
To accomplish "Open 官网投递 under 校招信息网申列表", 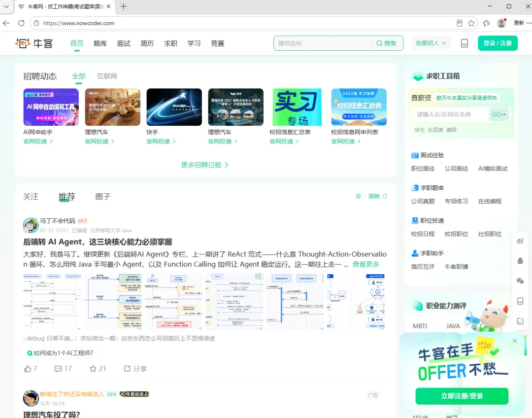I will tap(346, 141).
